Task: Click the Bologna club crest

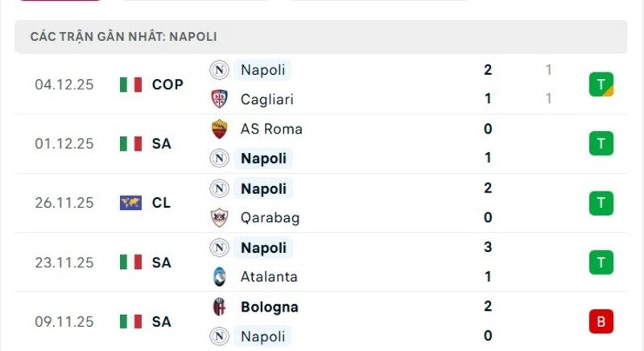Action: click(219, 307)
